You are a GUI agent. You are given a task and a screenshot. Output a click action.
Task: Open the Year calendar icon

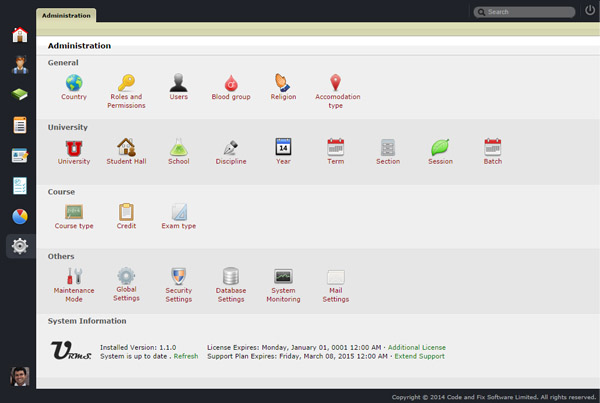point(283,147)
